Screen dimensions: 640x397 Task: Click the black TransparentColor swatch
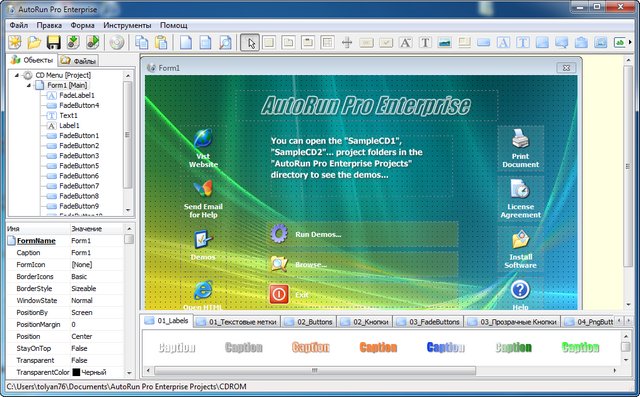pyautogui.click(x=76, y=373)
